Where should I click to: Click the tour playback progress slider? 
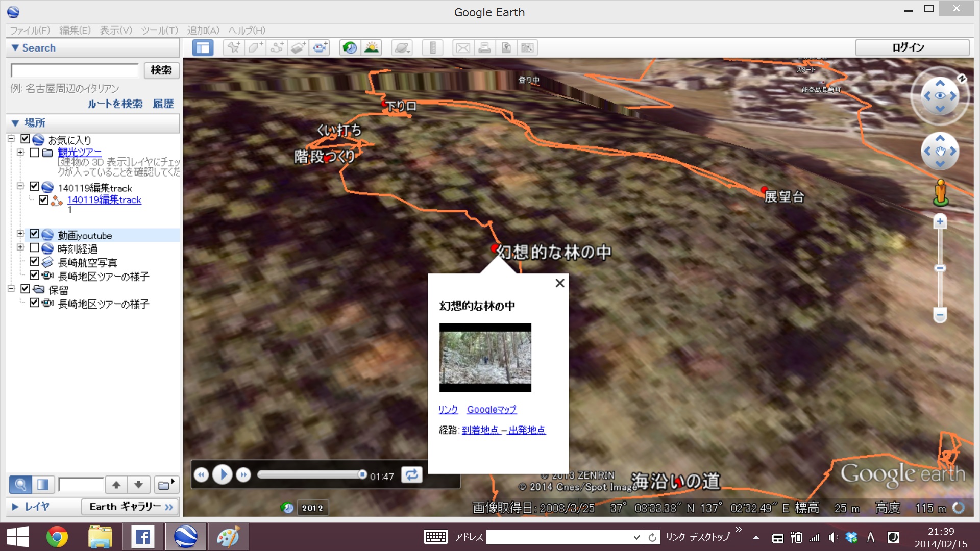pos(311,475)
